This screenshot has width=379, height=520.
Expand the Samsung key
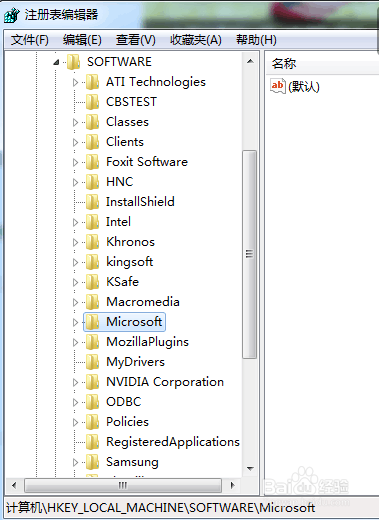tap(75, 462)
